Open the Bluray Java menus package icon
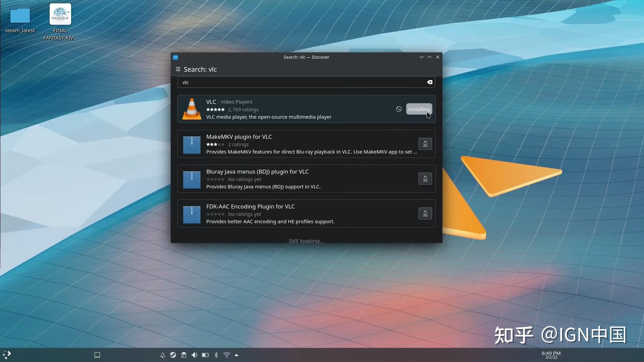Screen dimensions: 644x362 tap(192, 180)
